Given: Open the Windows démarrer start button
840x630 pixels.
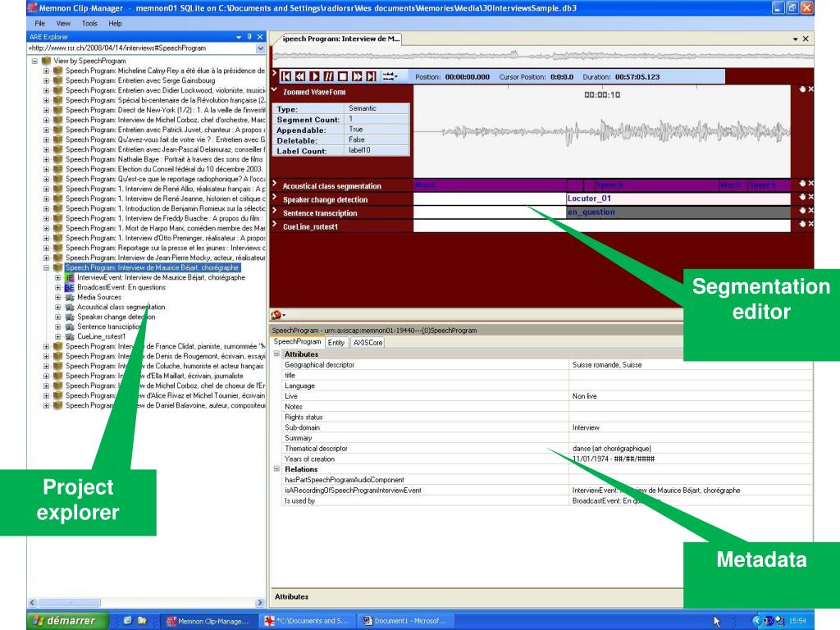Looking at the screenshot, I should pyautogui.click(x=67, y=620).
